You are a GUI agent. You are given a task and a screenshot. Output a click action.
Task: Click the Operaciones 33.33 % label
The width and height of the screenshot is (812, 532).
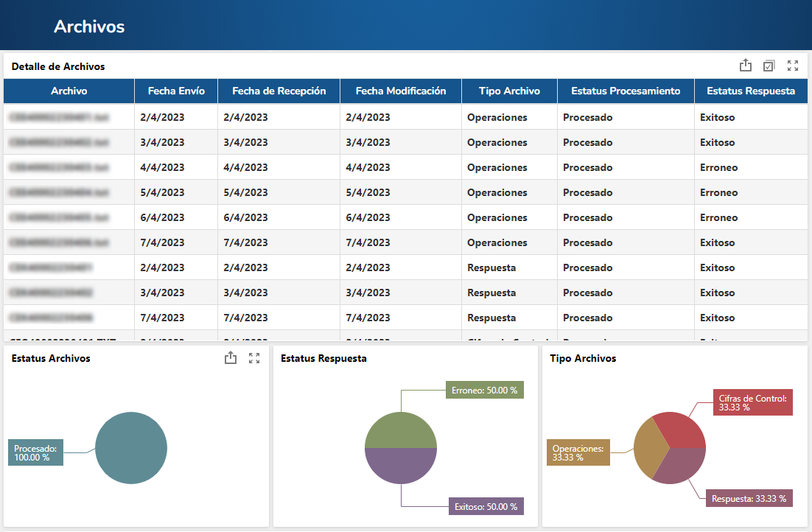click(578, 452)
